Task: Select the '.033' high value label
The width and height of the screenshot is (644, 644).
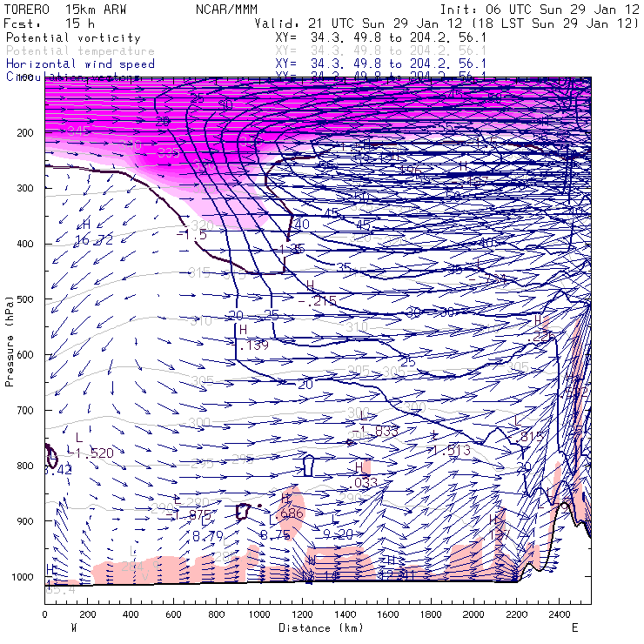Action: click(x=363, y=483)
